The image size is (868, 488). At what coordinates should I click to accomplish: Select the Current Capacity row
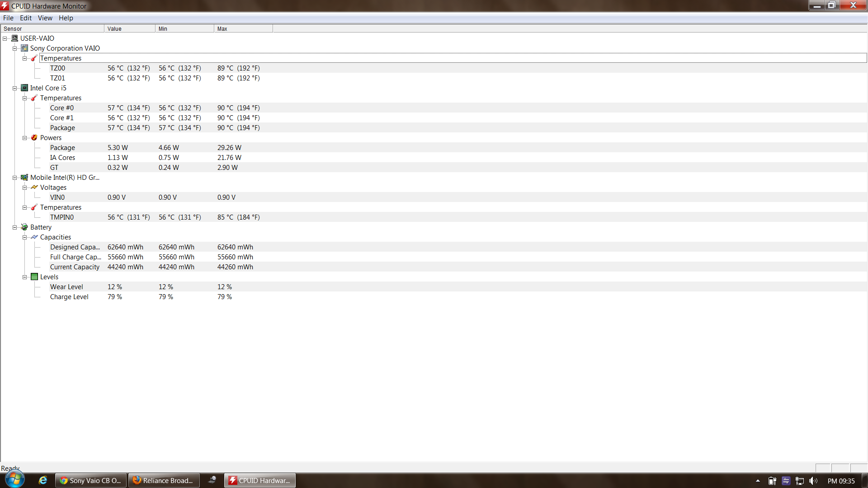[458, 267]
